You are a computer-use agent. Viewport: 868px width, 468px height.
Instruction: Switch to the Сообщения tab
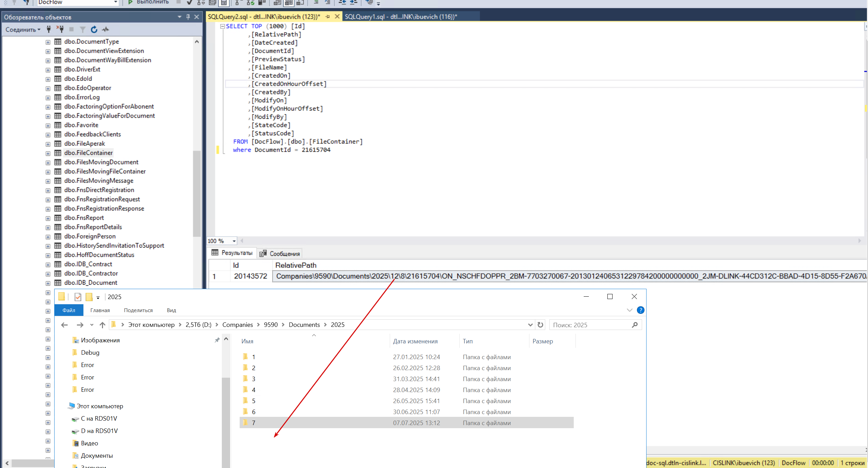280,253
